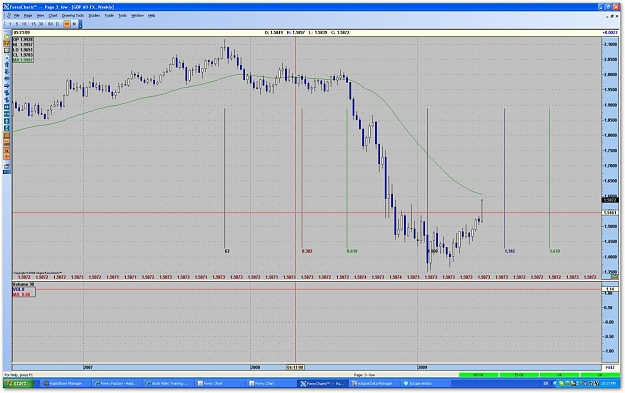Click the 1.618 Fibonacci time line label
Viewport: 625px width, 393px height.
(555, 251)
